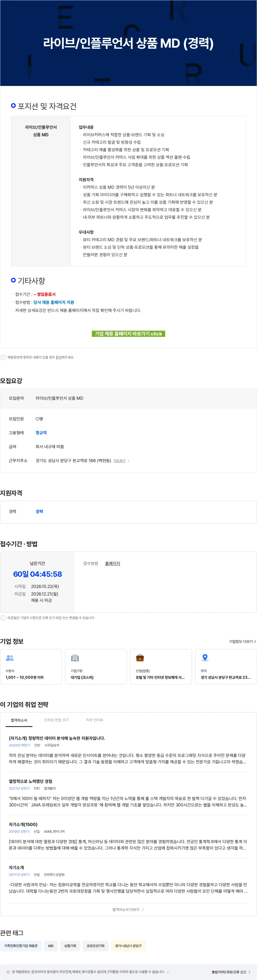257x980 pixels.
Task: Click the map pin icon for 위치
Action: (x=205, y=658)
